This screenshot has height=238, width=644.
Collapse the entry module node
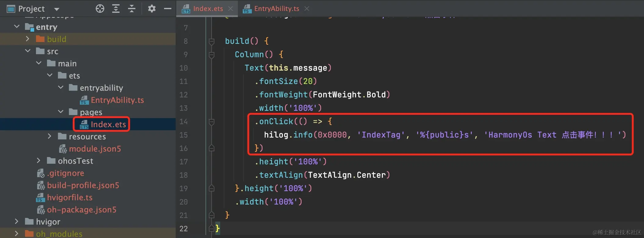point(17,27)
